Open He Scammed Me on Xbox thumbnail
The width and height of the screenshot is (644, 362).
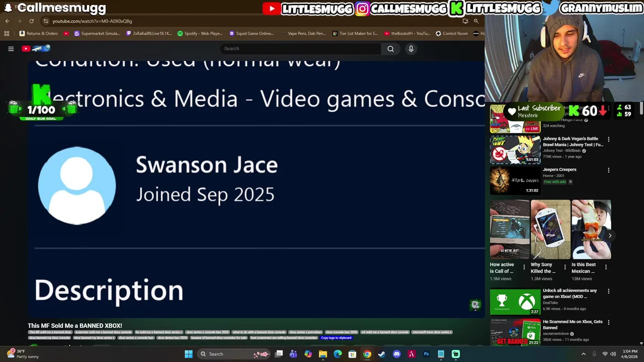[x=515, y=332]
